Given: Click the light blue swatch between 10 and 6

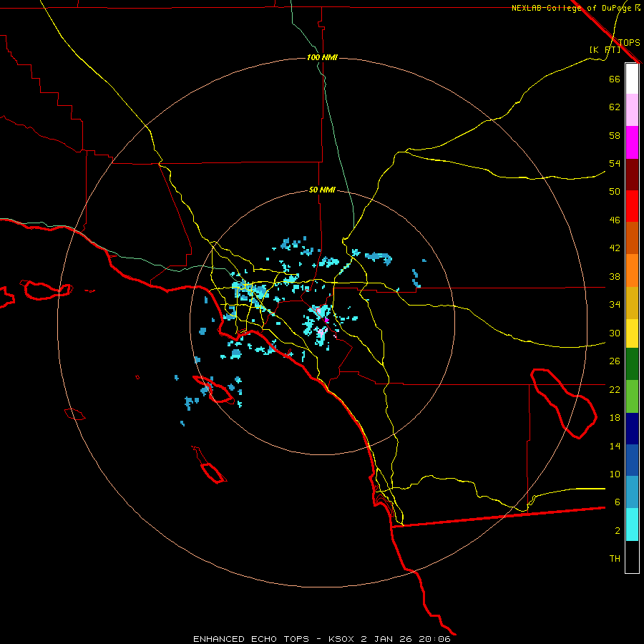Looking at the screenshot, I should [x=632, y=492].
